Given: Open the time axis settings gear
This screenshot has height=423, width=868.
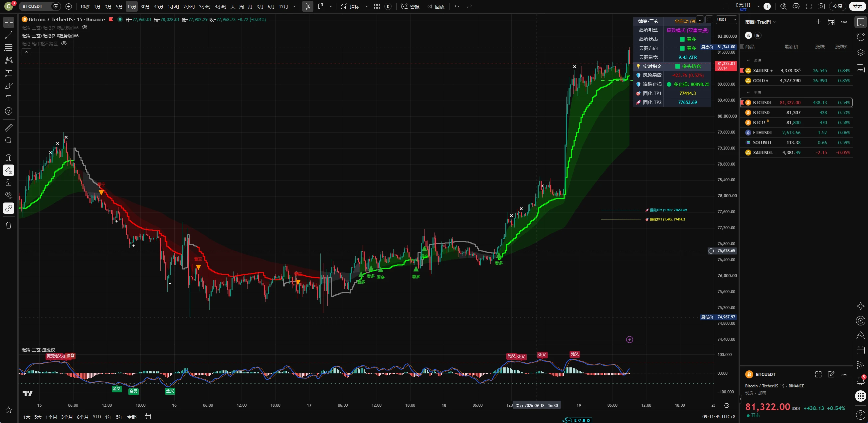Looking at the screenshot, I should [x=727, y=405].
